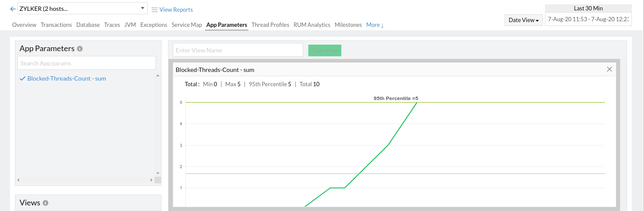This screenshot has width=644, height=211.
Task: Select the App Parameters tab
Action: click(227, 25)
